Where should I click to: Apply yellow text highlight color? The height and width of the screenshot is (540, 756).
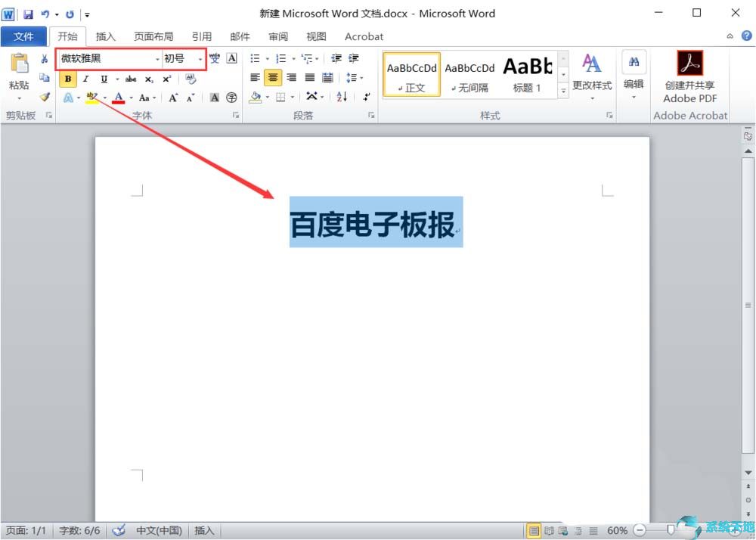tap(92, 98)
